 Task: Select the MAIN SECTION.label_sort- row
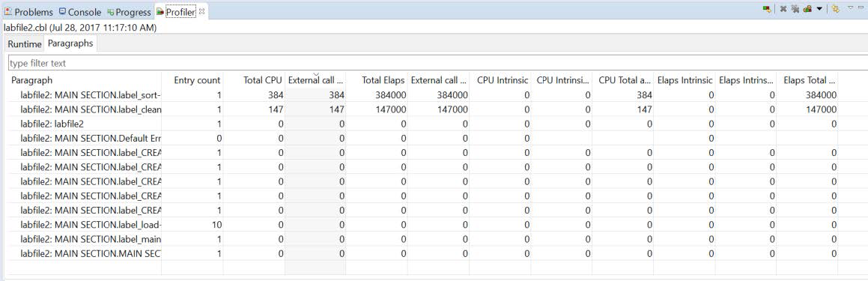pos(422,94)
